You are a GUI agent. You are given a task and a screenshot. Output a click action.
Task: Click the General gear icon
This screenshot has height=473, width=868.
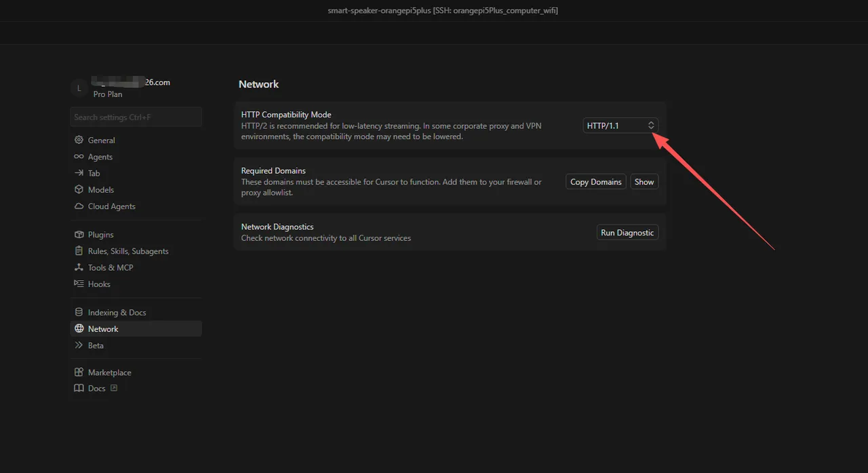[79, 140]
